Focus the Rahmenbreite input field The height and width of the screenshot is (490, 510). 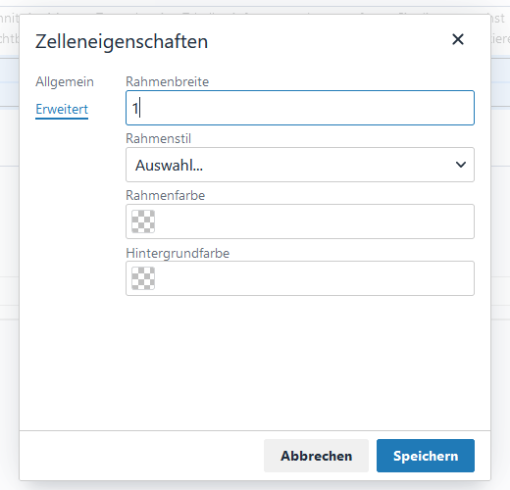click(x=300, y=108)
